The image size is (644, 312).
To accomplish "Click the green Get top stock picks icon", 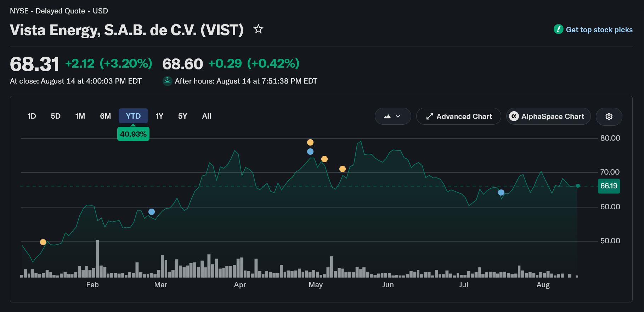I will (x=559, y=29).
